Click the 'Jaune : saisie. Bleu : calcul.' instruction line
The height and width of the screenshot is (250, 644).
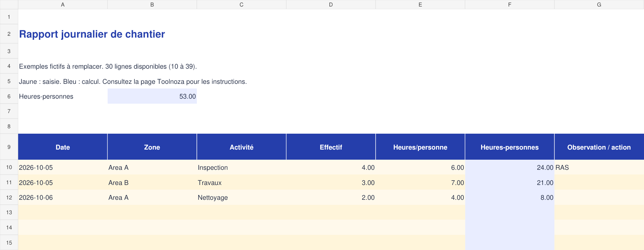coord(133,82)
